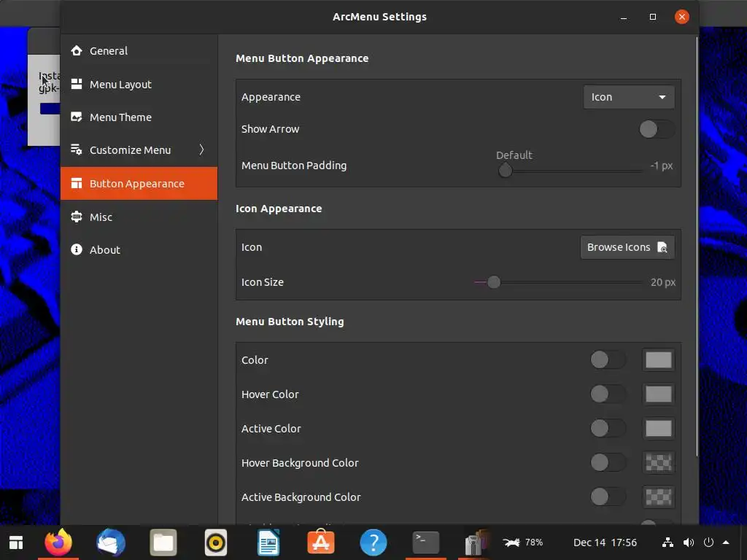Minimize the ArcMenu Settings window
The height and width of the screenshot is (560, 747).
624,17
